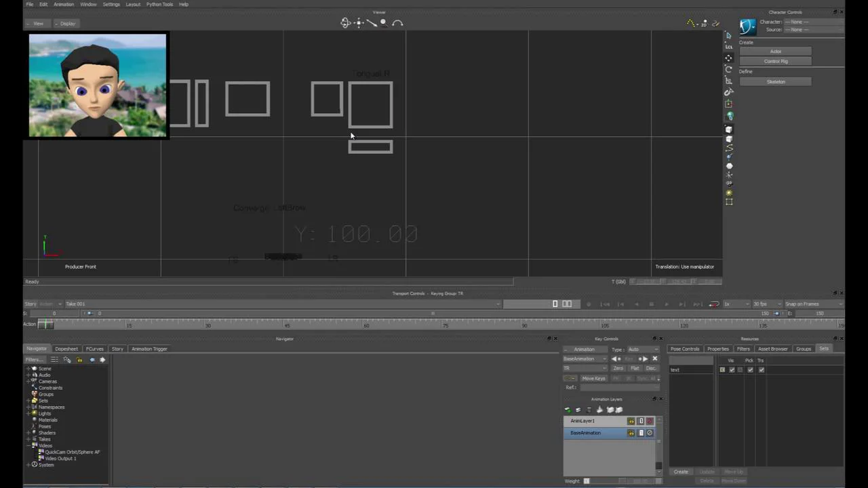Open the Snap on Frames dropdown
The width and height of the screenshot is (868, 488).
pos(812,304)
